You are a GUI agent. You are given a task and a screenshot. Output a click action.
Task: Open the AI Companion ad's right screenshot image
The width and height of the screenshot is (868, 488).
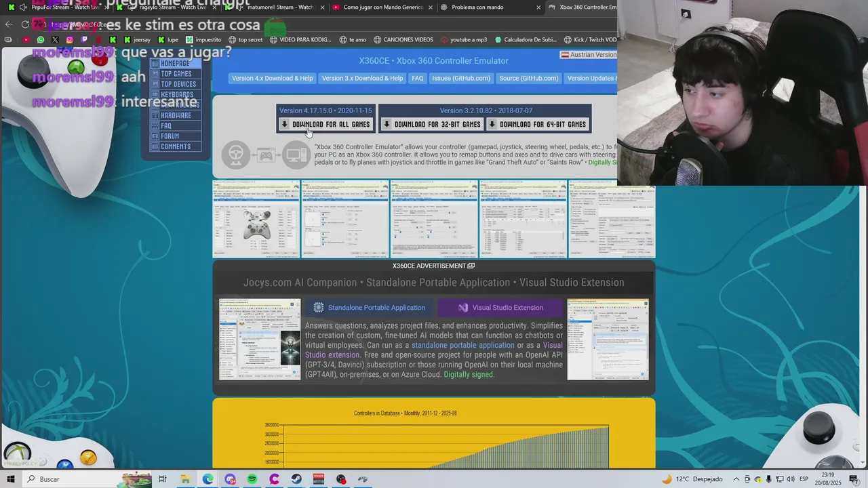pyautogui.click(x=608, y=339)
